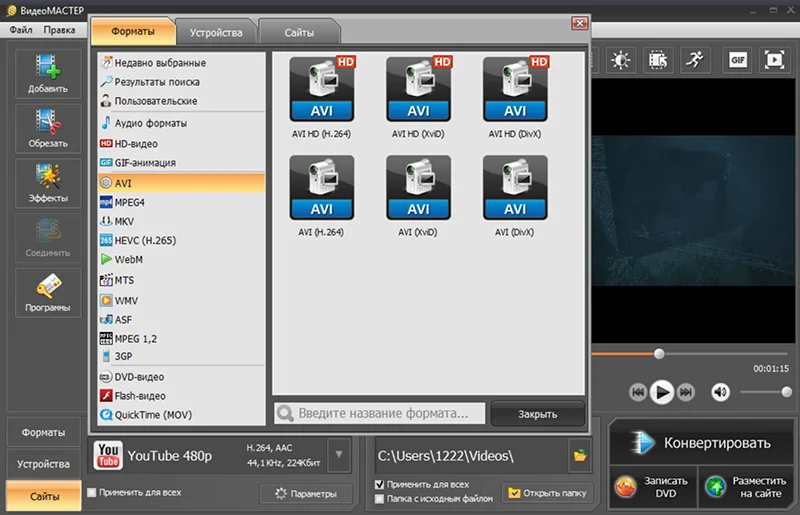
Task: Browse output folder with folder icon
Action: tap(580, 455)
